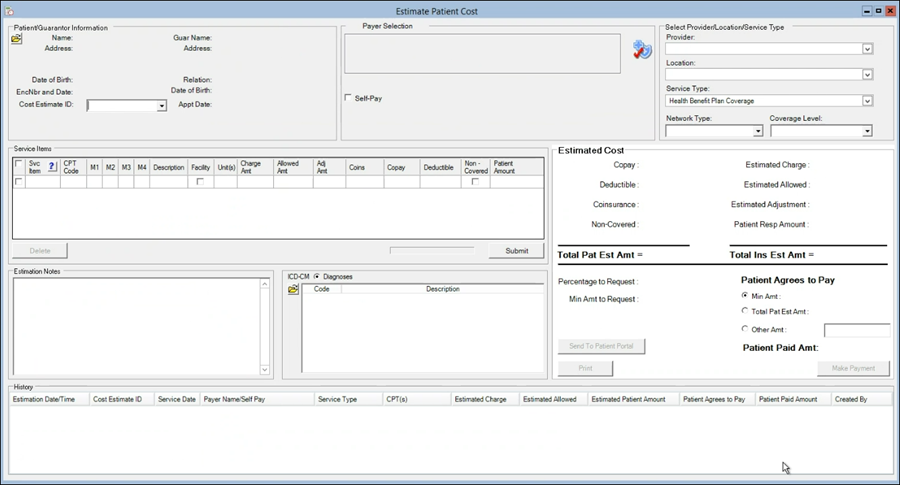Open the Service Type dropdown
Image resolution: width=900 pixels, height=485 pixels.
[867, 101]
